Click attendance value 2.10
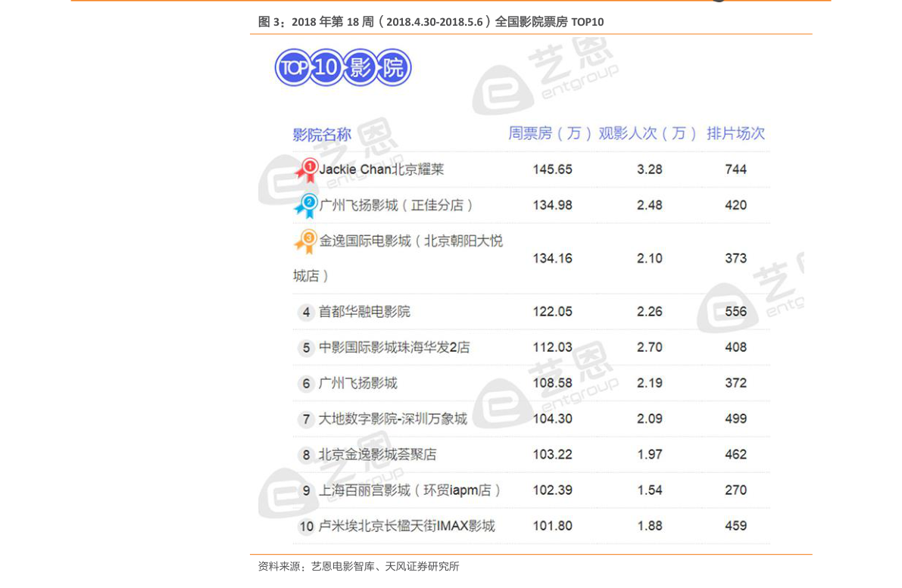 [650, 259]
